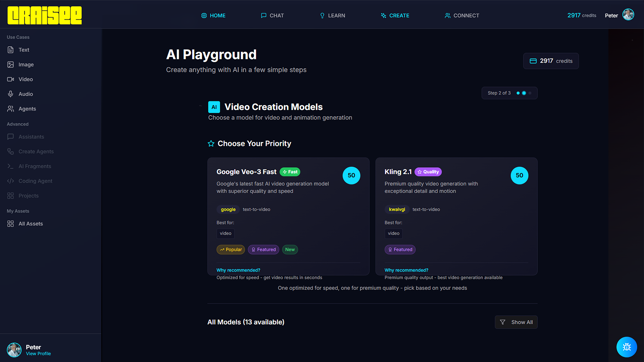
Task: Go to the CHAT tab
Action: coord(272,15)
